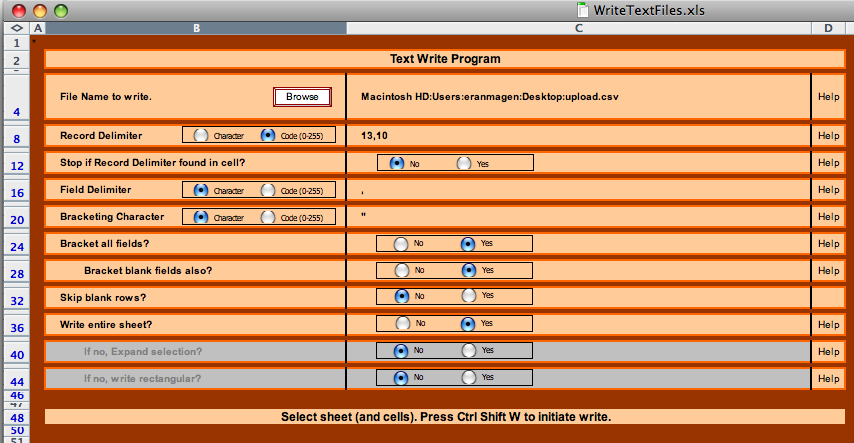The width and height of the screenshot is (854, 443).
Task: Click the record delimiter value 13,10 cell
Action: tap(578, 135)
